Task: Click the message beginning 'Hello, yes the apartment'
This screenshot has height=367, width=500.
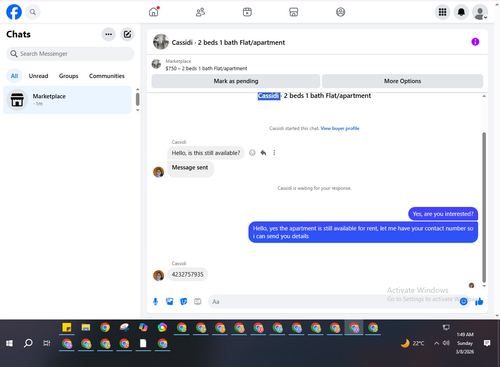Action: pyautogui.click(x=363, y=232)
